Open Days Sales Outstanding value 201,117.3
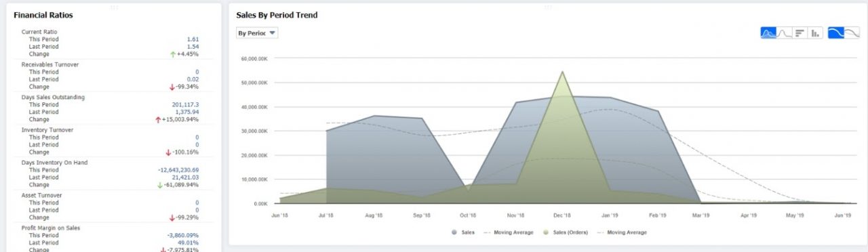The image size is (868, 252). pyautogui.click(x=185, y=104)
